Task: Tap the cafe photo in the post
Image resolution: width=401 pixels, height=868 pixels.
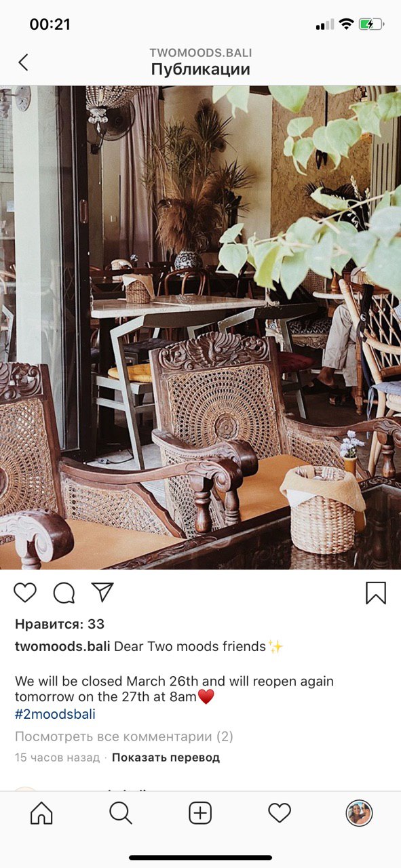Action: 200,328
